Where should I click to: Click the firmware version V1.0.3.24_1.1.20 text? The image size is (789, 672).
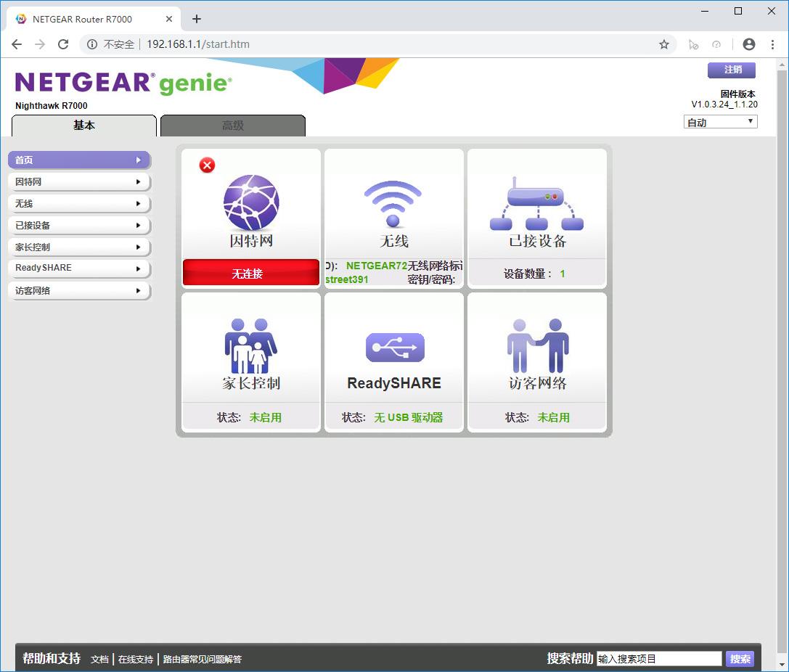point(724,104)
